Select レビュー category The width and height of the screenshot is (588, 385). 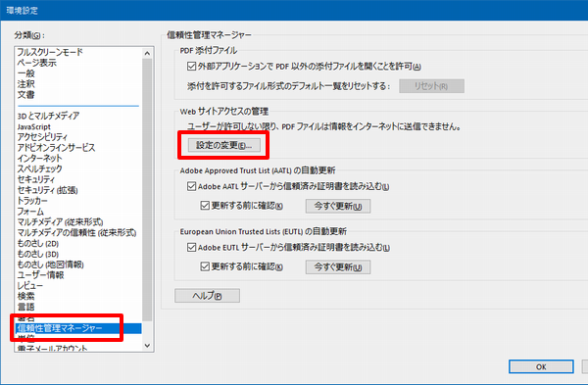click(30, 285)
